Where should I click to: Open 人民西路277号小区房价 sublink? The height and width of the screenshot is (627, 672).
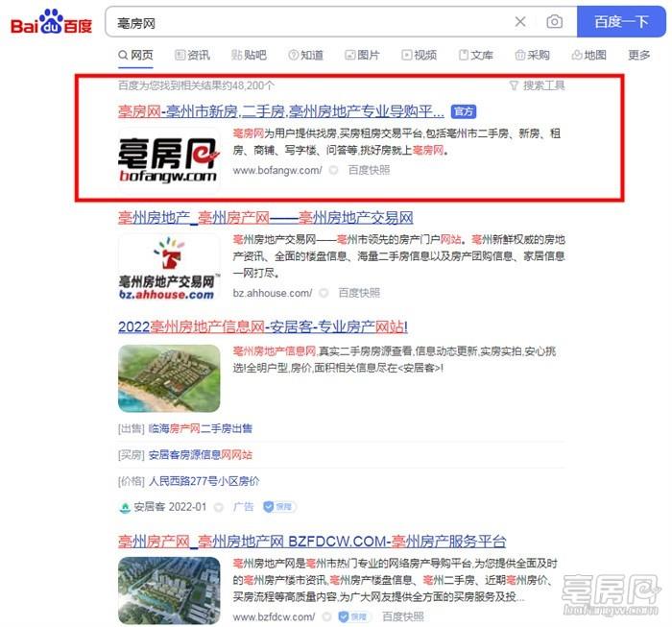pos(204,481)
